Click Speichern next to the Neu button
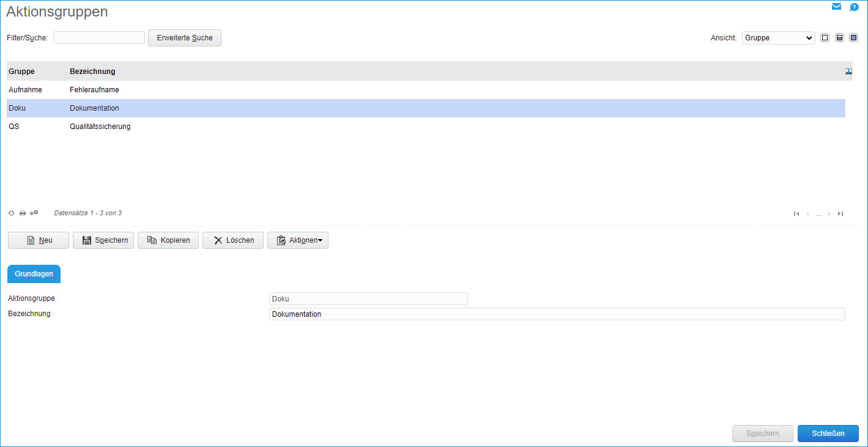 (x=103, y=240)
